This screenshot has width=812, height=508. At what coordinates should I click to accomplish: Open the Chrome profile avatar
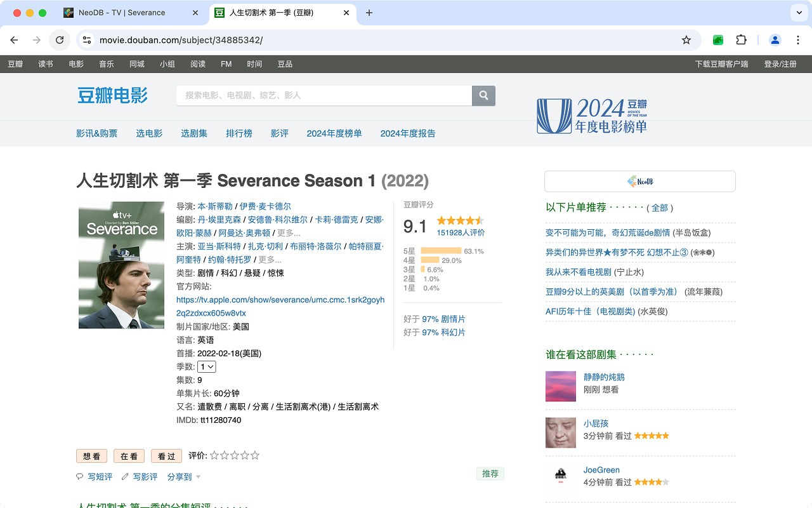click(775, 40)
